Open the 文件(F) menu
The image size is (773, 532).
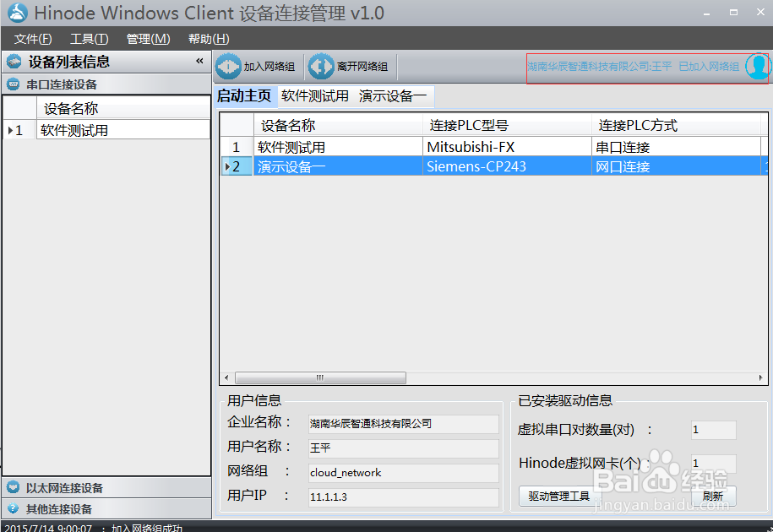[33, 39]
